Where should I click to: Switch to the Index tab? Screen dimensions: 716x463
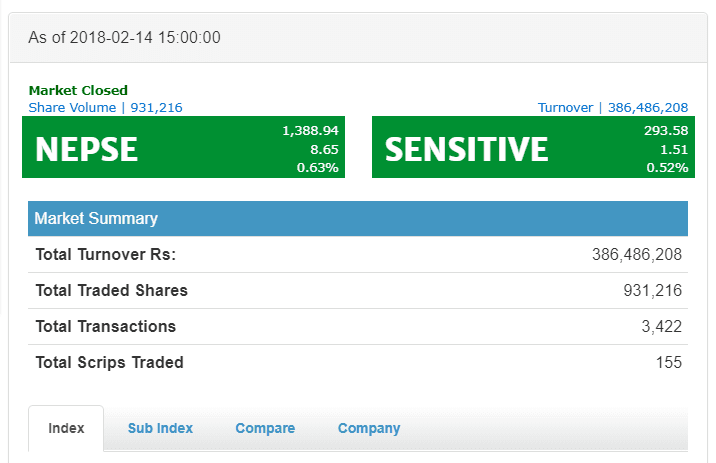pos(66,428)
